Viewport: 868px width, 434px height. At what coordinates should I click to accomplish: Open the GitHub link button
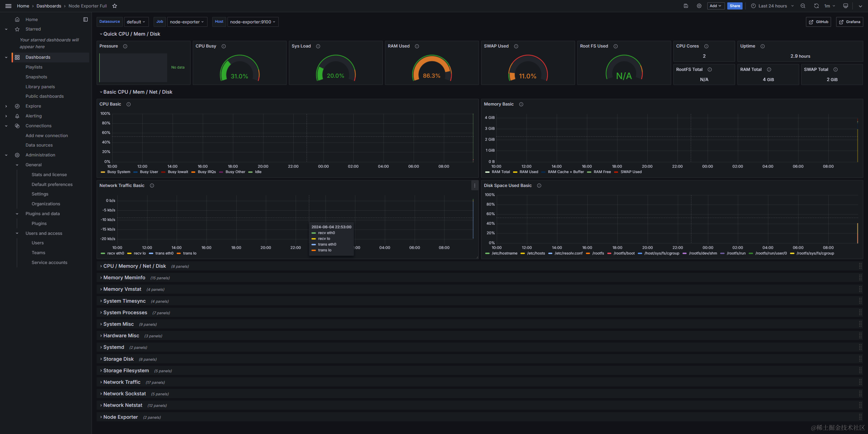818,22
